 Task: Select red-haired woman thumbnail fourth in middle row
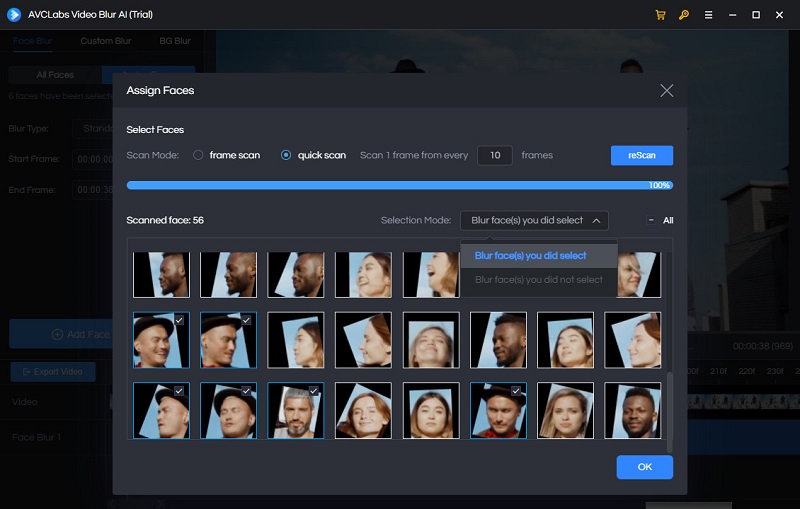pyautogui.click(x=363, y=340)
